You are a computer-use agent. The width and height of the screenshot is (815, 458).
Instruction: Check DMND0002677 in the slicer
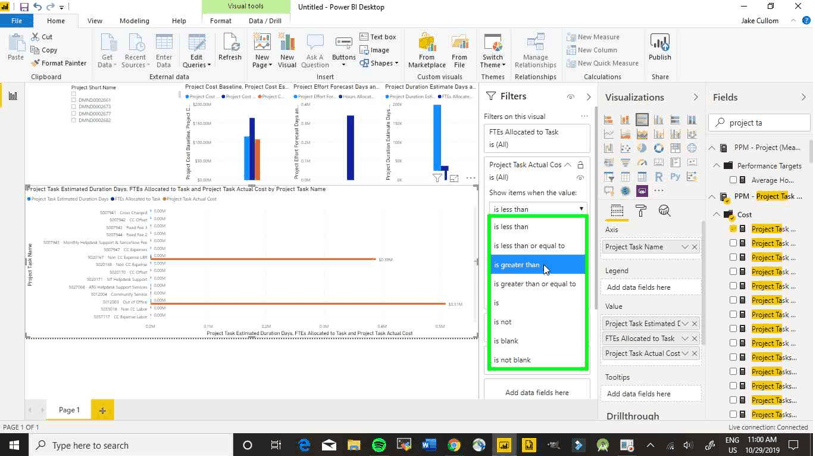click(73, 113)
